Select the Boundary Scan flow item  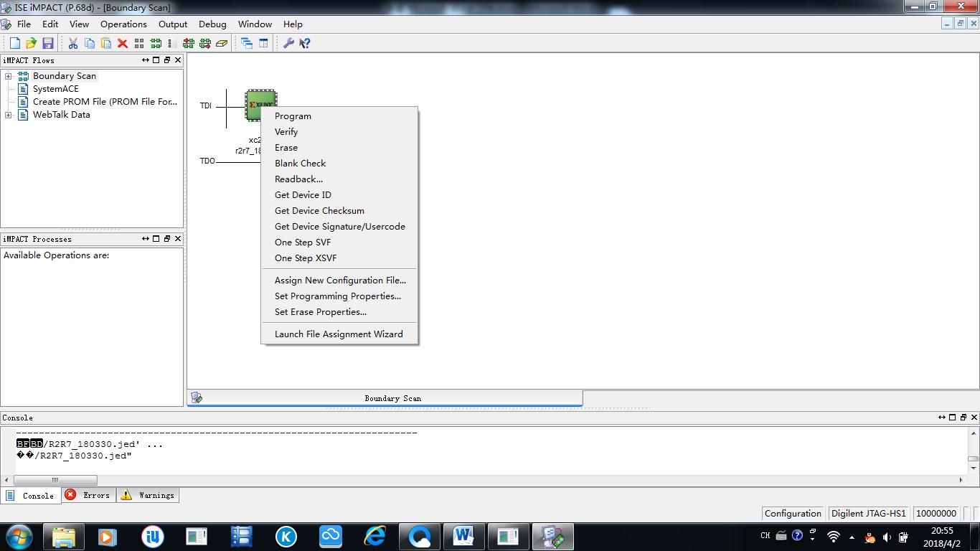(65, 76)
